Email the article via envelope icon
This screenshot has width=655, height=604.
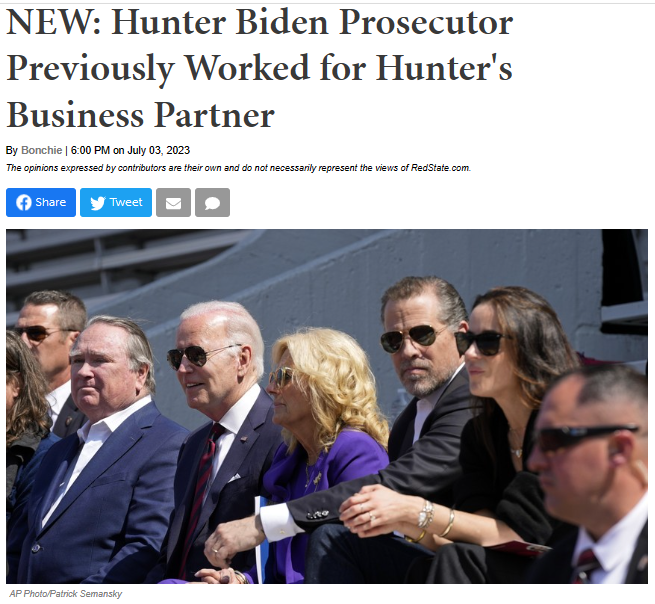click(173, 203)
